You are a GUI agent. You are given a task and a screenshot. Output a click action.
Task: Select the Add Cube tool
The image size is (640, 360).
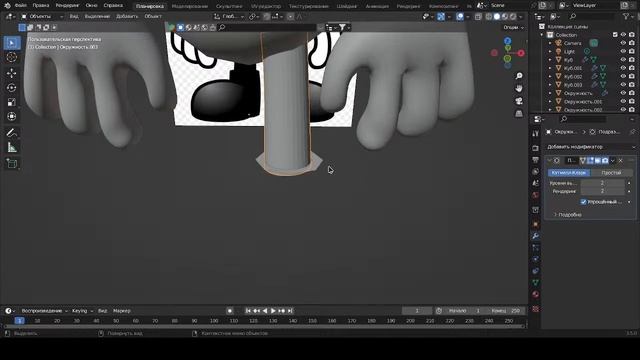point(12,164)
